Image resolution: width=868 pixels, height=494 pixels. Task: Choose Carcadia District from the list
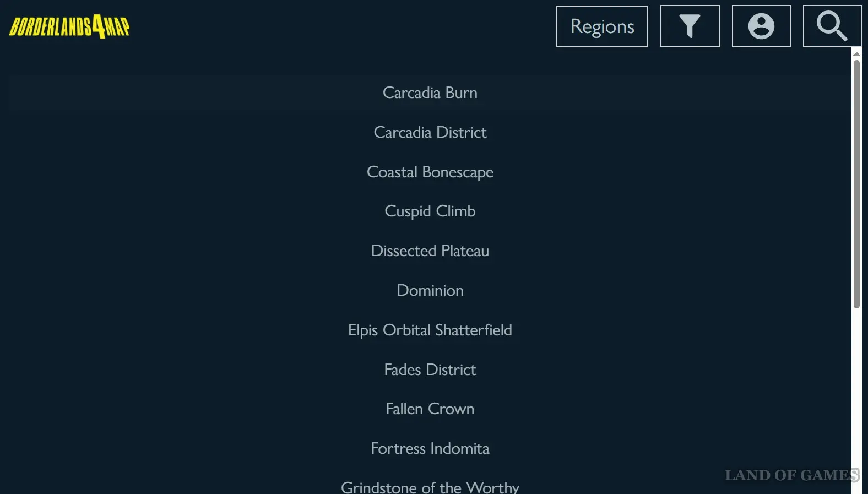pos(430,132)
